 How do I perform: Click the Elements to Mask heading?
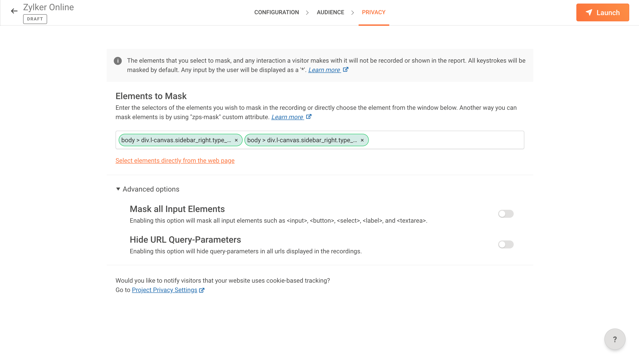[151, 96]
